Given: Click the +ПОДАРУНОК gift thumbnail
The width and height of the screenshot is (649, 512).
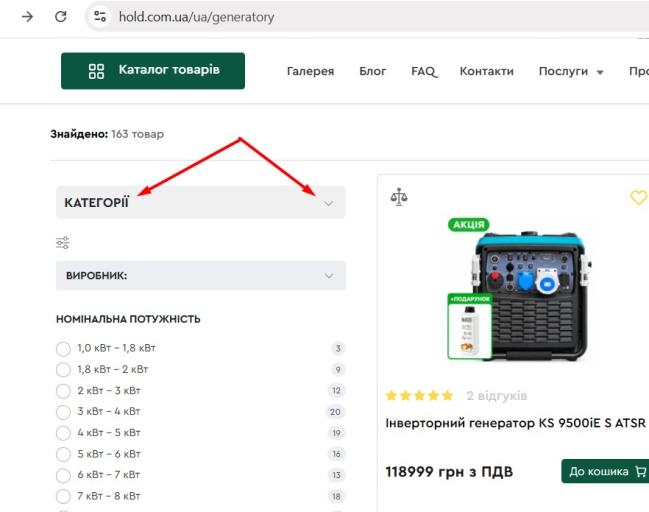Looking at the screenshot, I should [470, 326].
